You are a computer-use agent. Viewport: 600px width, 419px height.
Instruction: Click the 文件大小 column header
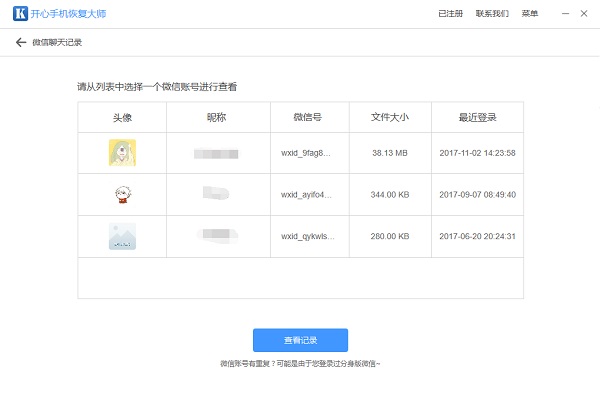tap(389, 118)
